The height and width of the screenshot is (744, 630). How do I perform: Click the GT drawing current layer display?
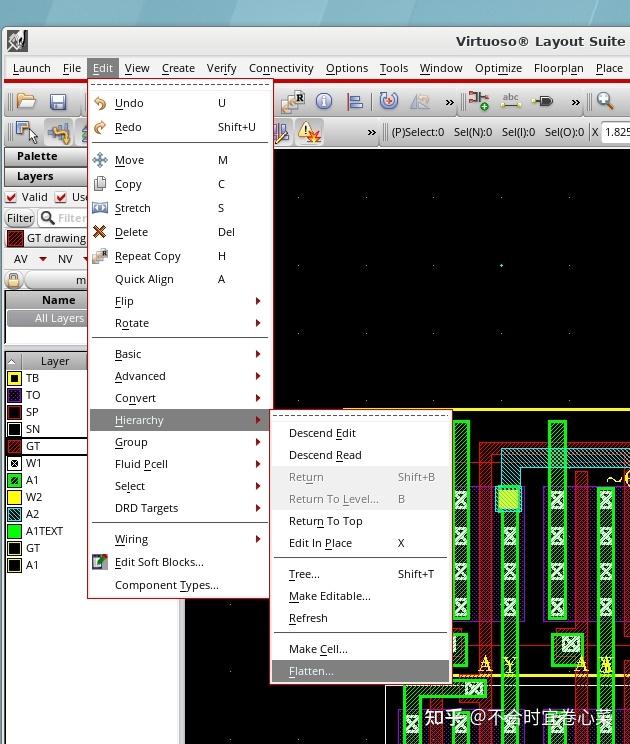(x=46, y=238)
